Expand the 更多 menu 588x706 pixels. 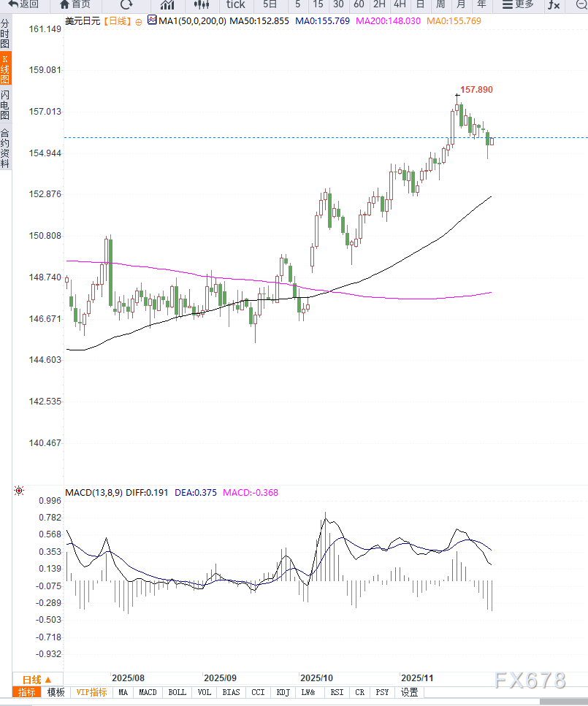(x=518, y=4)
